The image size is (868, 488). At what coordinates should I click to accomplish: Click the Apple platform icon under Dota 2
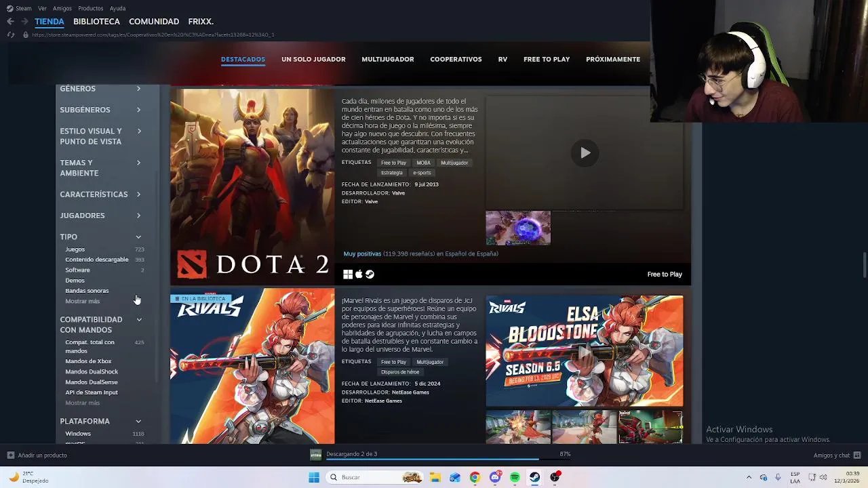[x=359, y=274]
